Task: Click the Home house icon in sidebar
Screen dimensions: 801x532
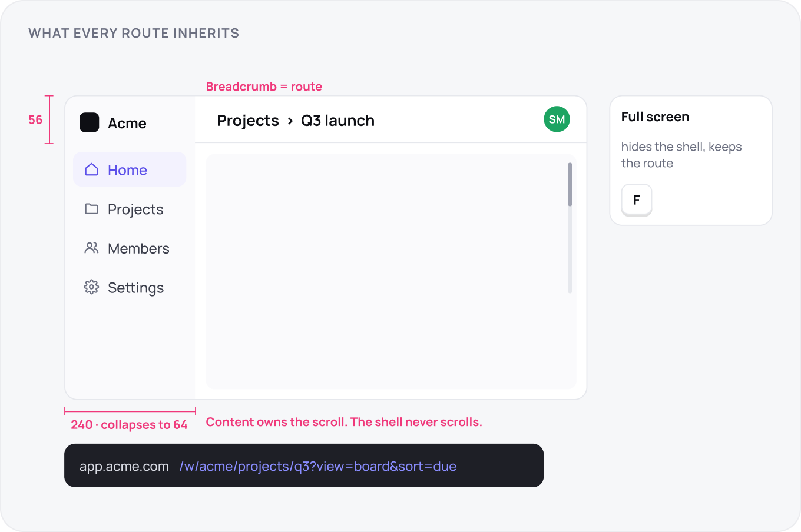Action: [91, 169]
